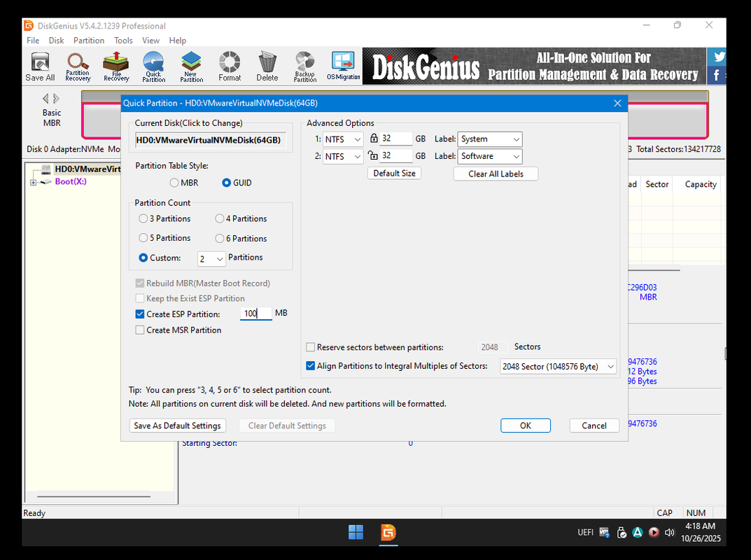The image size is (751, 560).
Task: Select Boot(X:) in the disk tree
Action: 71,181
